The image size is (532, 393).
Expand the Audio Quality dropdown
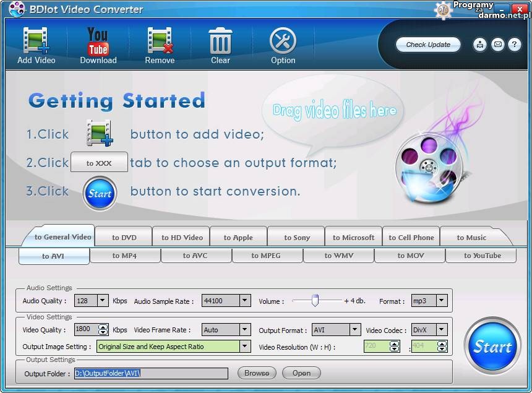click(x=103, y=301)
